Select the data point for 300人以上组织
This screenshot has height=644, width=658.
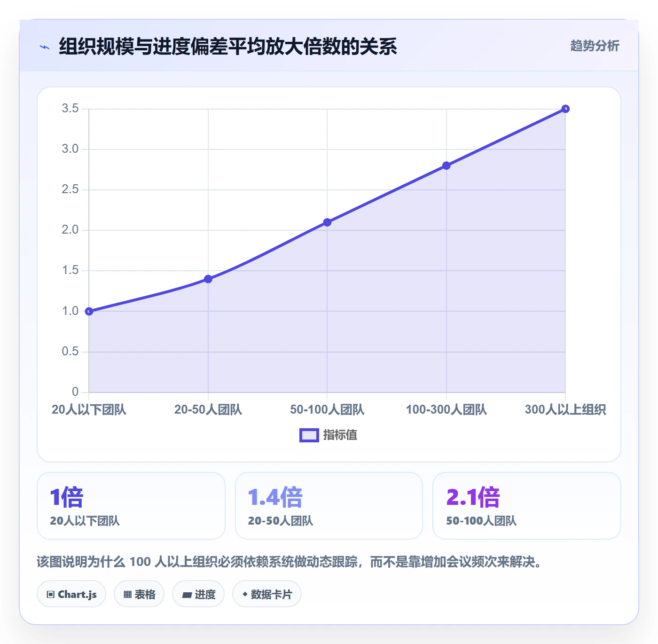click(565, 109)
